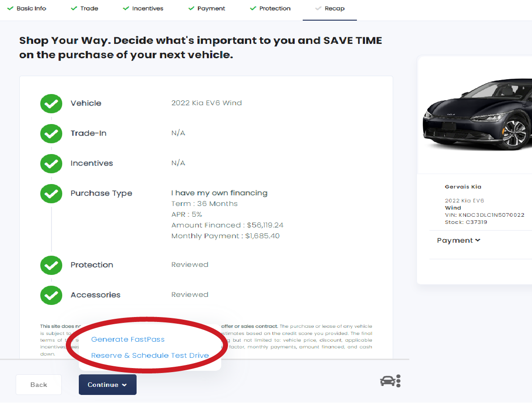The width and height of the screenshot is (532, 403).
Task: Click the car options icon at bottom right
Action: (390, 381)
